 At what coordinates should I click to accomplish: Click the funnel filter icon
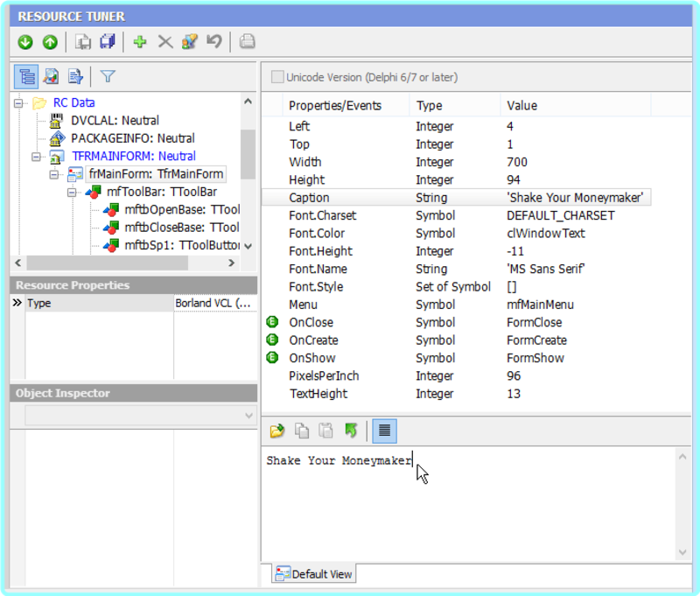[108, 77]
